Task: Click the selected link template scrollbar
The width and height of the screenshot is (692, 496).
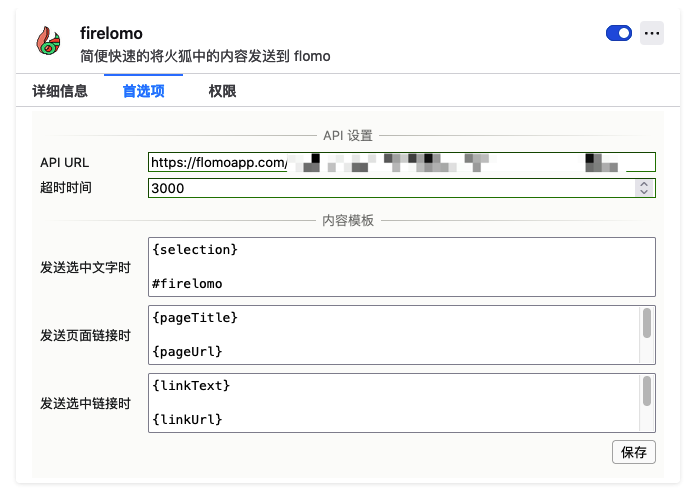Action: click(647, 391)
